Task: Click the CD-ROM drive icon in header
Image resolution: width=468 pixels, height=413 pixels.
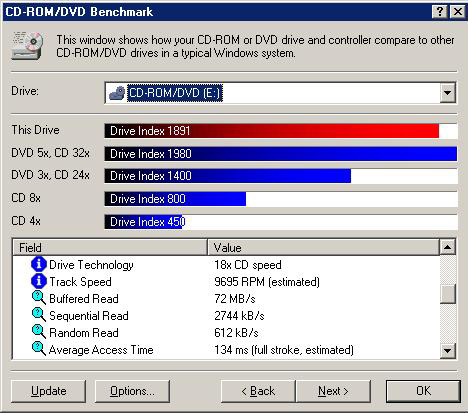Action: click(27, 46)
